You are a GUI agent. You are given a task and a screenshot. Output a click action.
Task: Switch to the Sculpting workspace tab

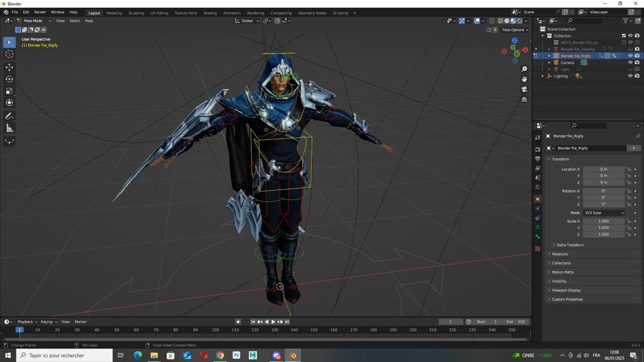coord(136,13)
